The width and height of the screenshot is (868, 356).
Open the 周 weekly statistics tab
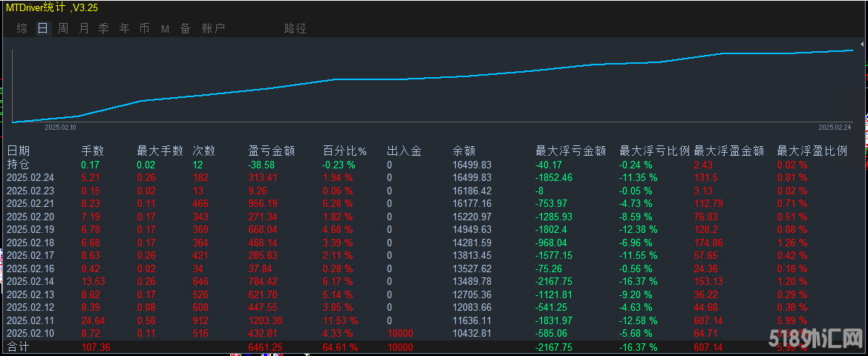63,29
